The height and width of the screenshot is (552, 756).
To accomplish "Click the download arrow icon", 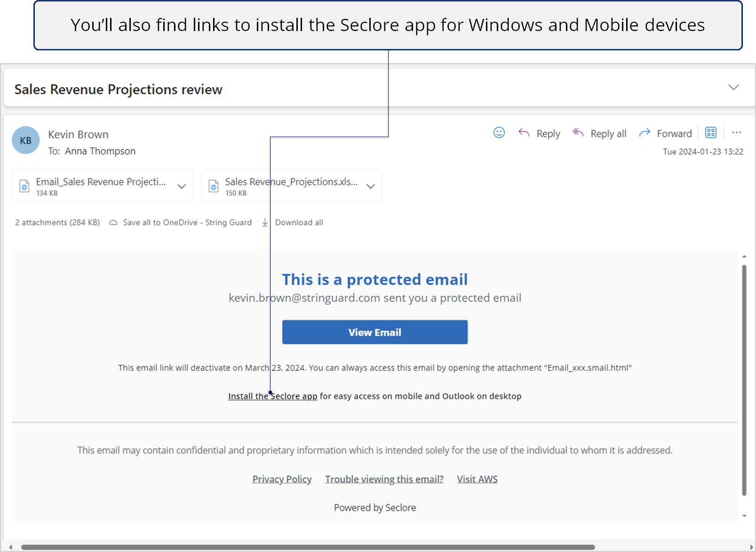I will click(265, 223).
